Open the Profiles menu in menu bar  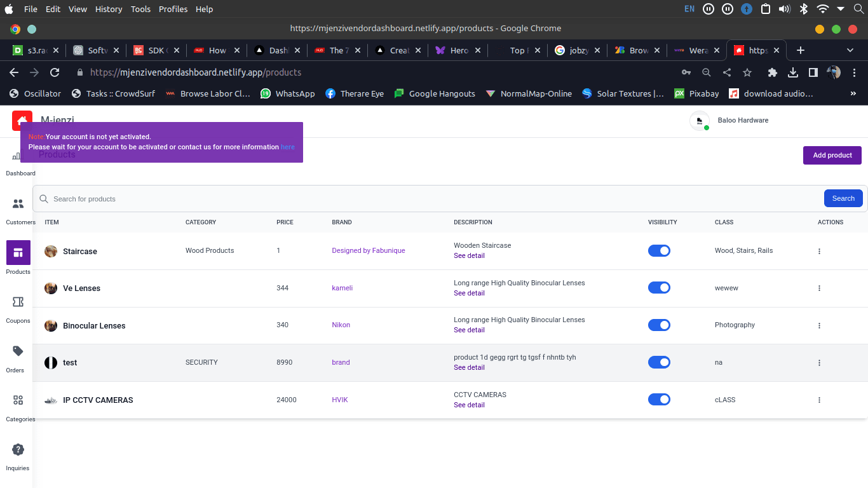173,9
